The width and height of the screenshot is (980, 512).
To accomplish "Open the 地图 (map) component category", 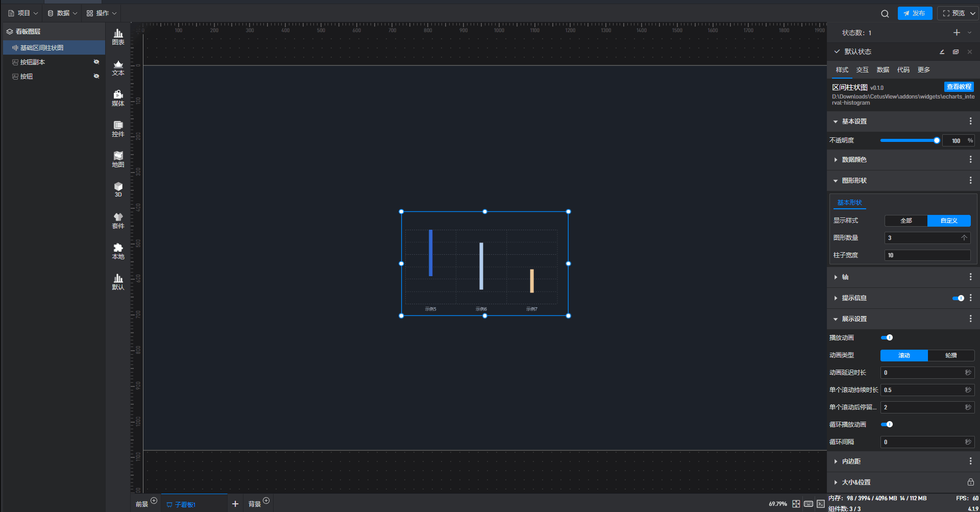I will click(118, 159).
